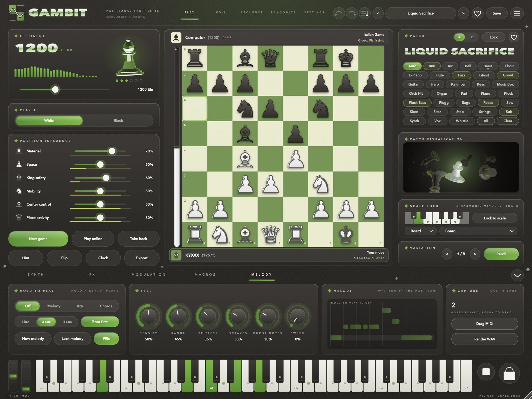Open the wide Board dropdown in Scale Lock

tap(478, 231)
